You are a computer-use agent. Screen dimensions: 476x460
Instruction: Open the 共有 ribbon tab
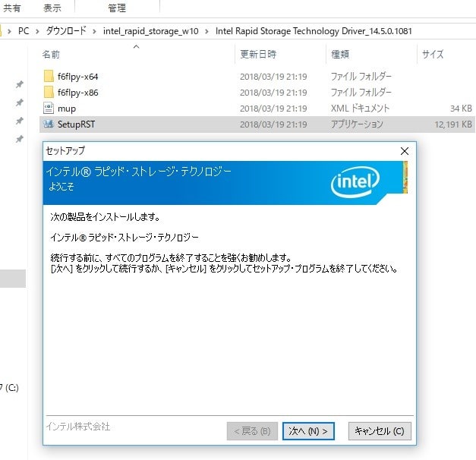12,8
